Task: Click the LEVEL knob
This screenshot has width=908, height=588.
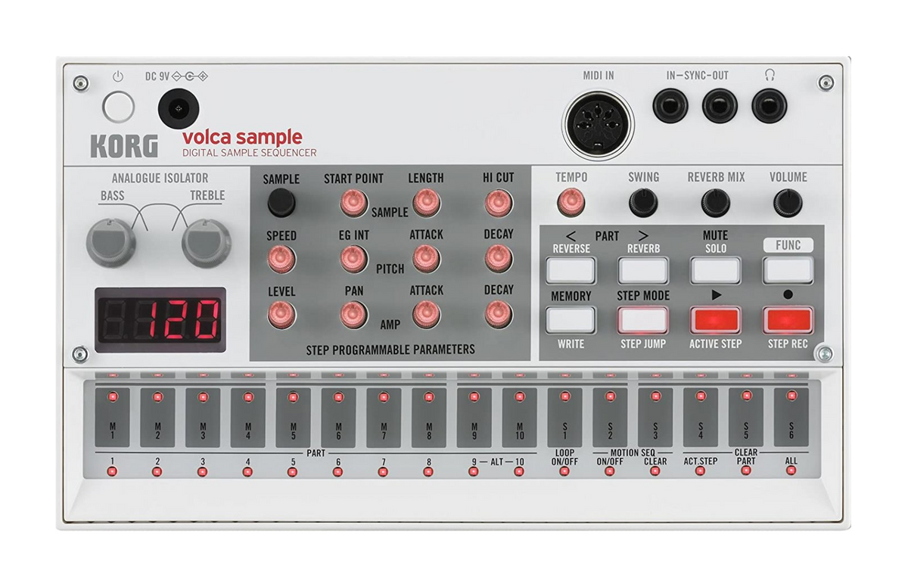Action: coord(281,314)
